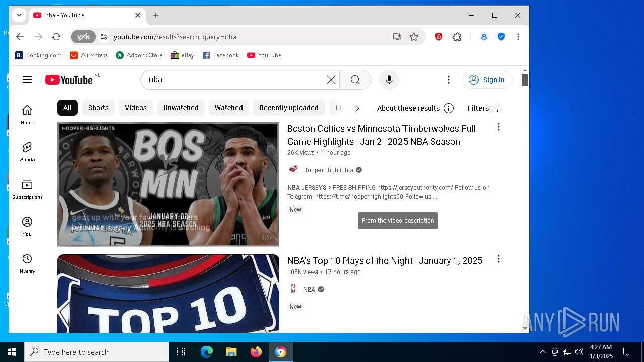This screenshot has width=644, height=362.
Task: Open Shorts in sidebar
Action: [x=27, y=152]
